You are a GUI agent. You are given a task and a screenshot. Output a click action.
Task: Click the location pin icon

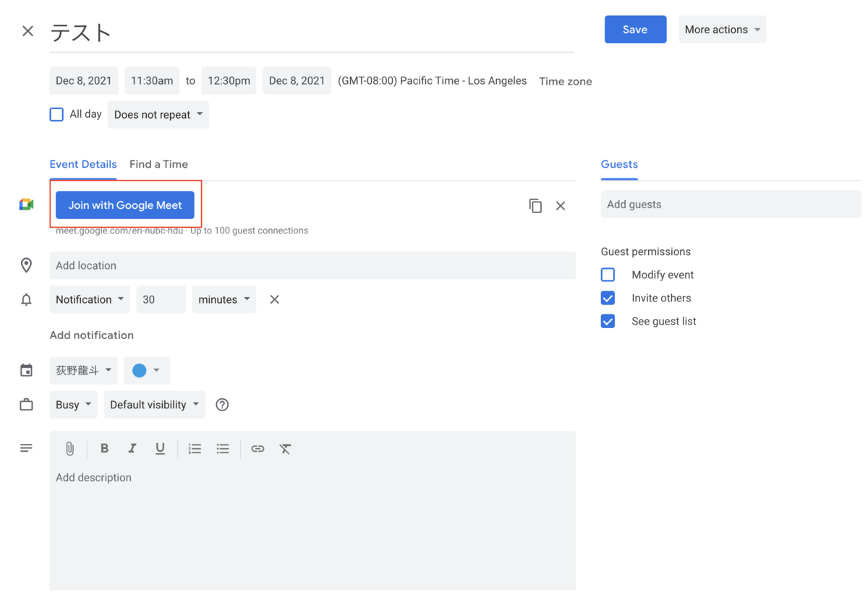tap(26, 265)
